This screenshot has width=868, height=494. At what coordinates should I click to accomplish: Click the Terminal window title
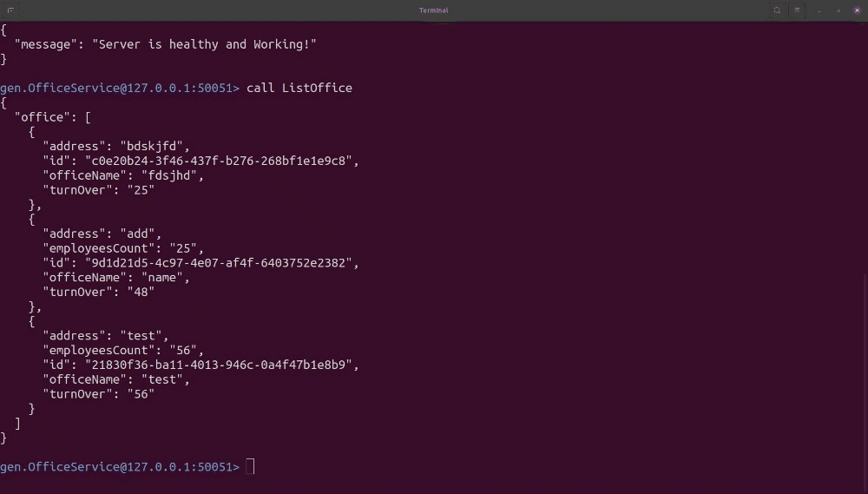point(433,10)
